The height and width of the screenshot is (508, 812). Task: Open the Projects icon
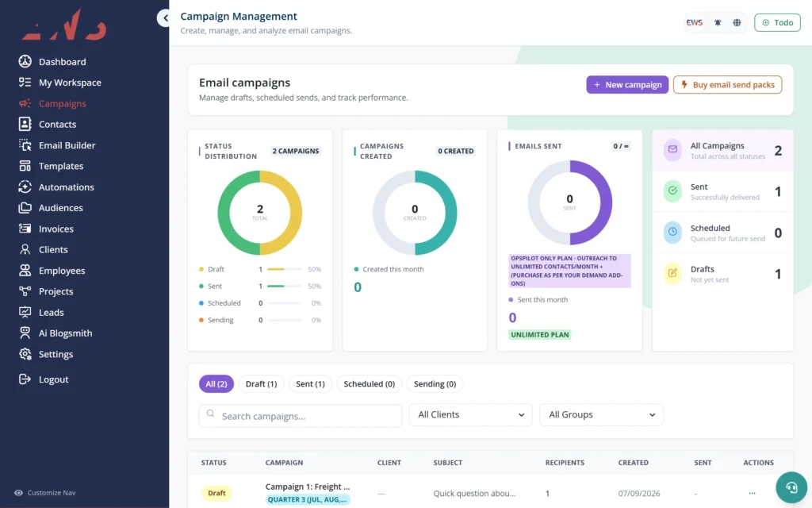tap(25, 291)
